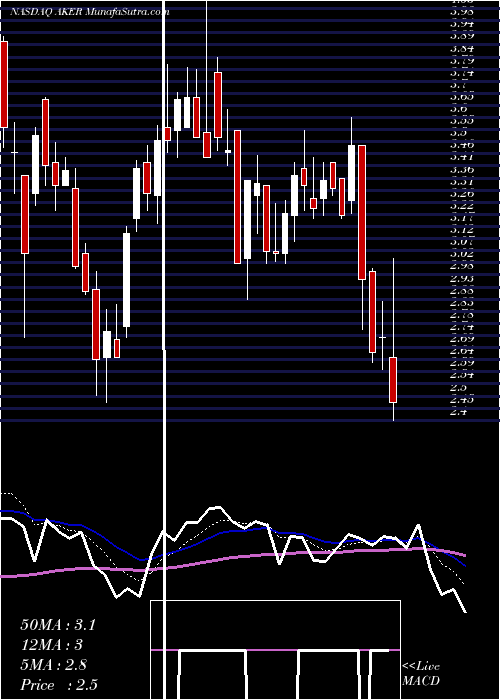500x700 pixels.
Task: Click the 2.5 price axis label
Action: coord(459,387)
